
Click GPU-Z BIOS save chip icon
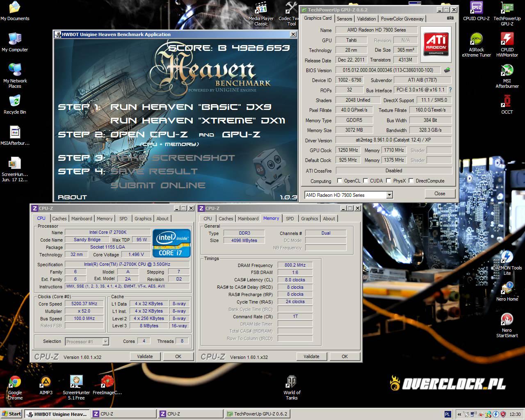click(447, 70)
